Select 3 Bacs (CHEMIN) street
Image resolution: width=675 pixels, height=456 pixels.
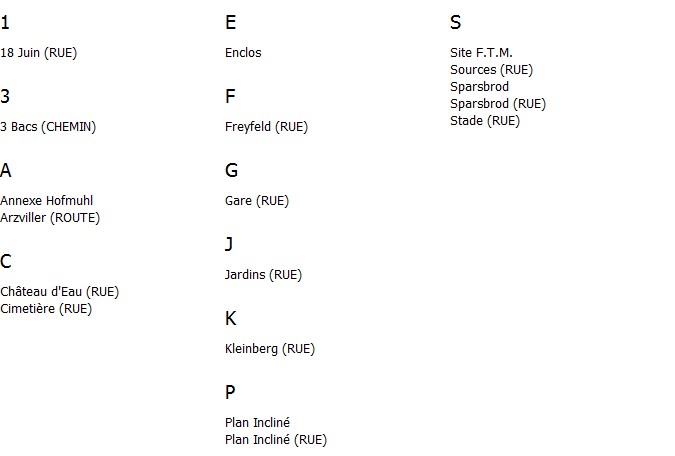coord(48,127)
